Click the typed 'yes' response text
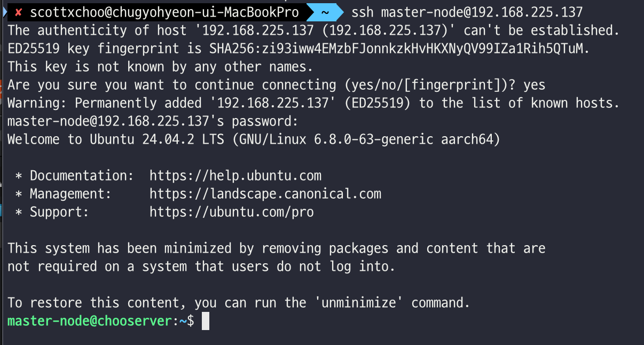This screenshot has width=644, height=345. (534, 85)
